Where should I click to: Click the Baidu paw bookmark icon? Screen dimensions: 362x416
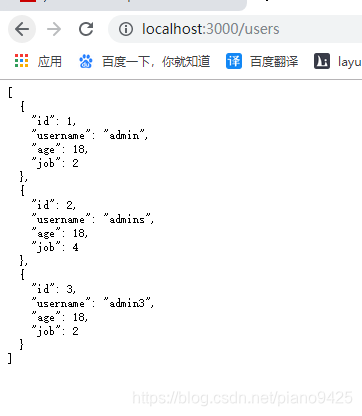pyautogui.click(x=86, y=61)
